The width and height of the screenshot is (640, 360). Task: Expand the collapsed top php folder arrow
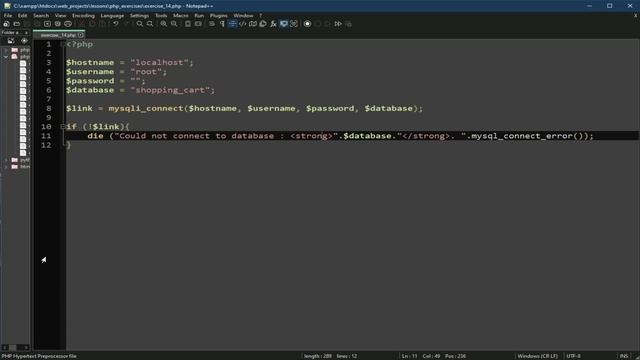click(6, 50)
